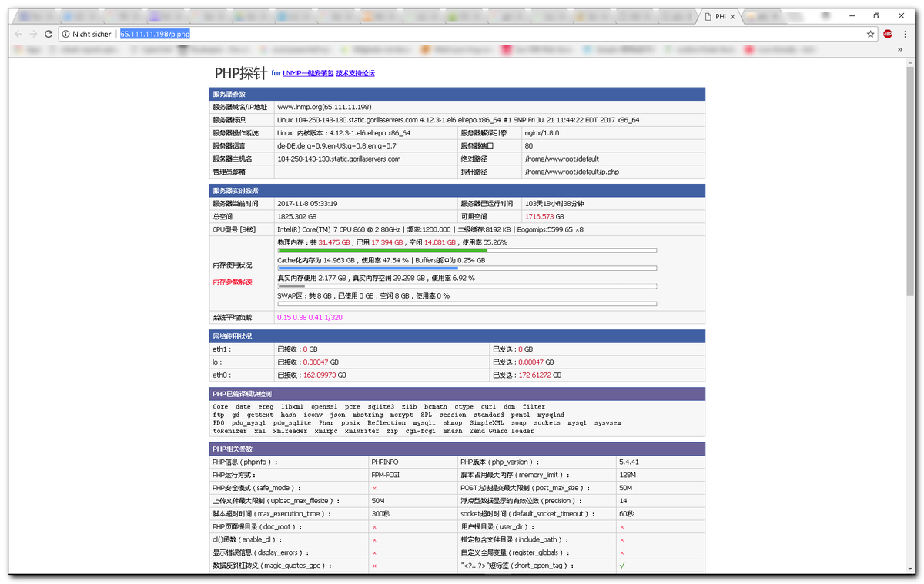Close the active PHP tab
Viewport: 924px width, 584px height.
[x=733, y=16]
